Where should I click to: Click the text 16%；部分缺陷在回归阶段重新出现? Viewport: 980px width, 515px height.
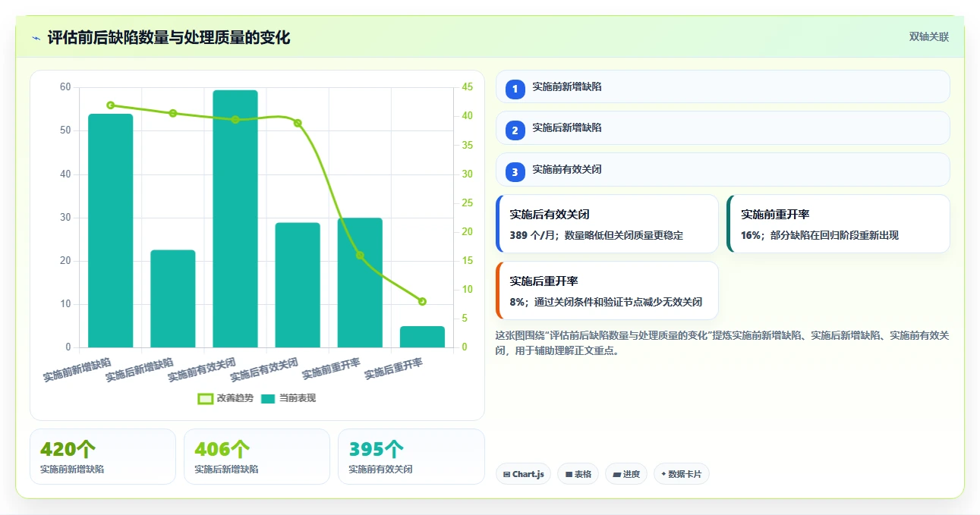coord(820,235)
